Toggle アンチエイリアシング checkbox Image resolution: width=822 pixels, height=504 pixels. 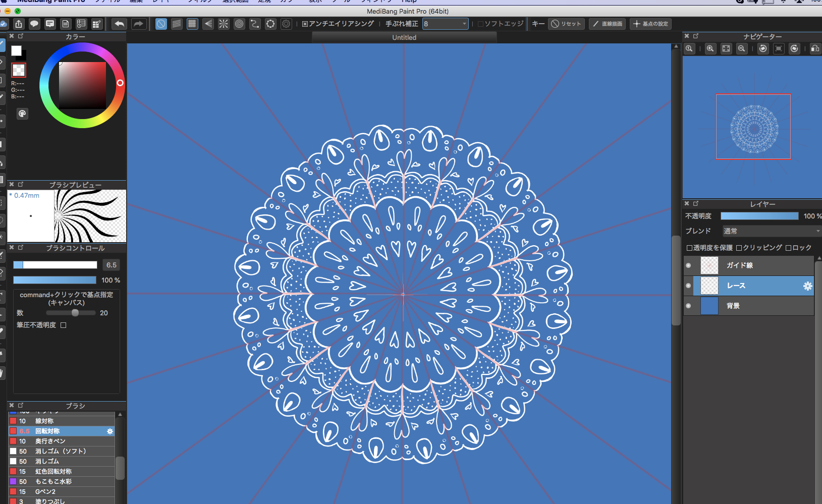(x=305, y=24)
